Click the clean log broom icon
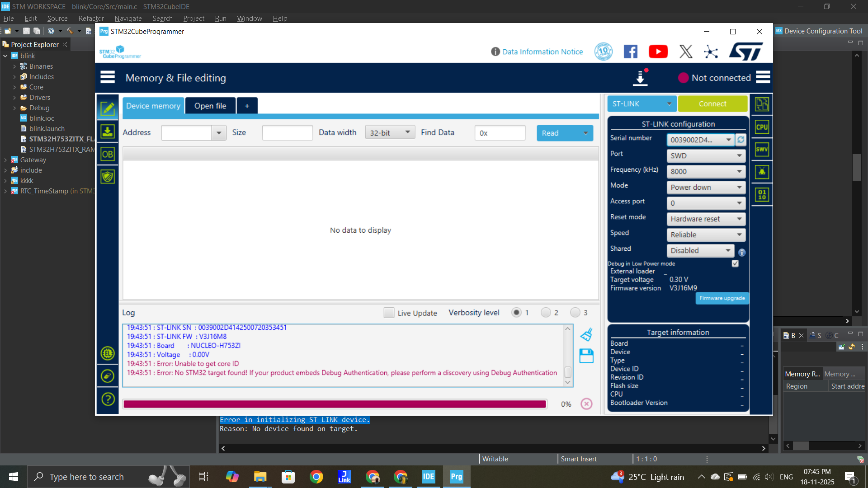Viewport: 868px width, 488px height. click(586, 335)
